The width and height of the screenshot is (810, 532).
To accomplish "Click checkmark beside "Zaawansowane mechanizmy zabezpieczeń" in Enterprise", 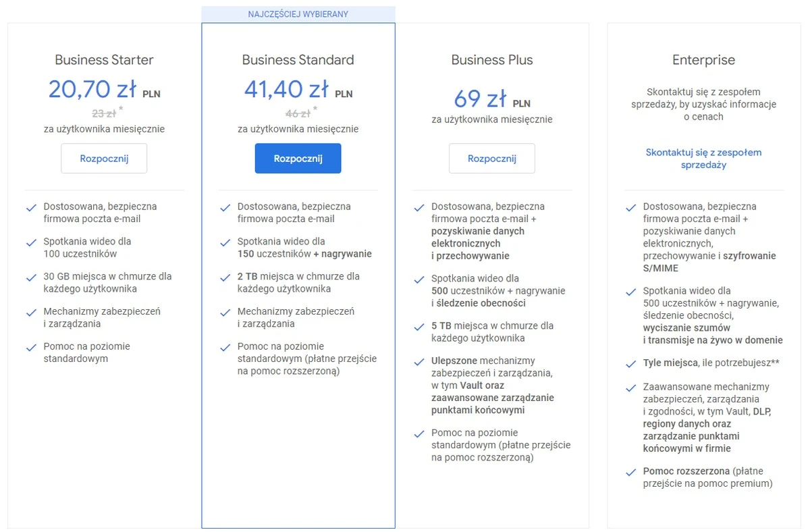I will click(630, 388).
